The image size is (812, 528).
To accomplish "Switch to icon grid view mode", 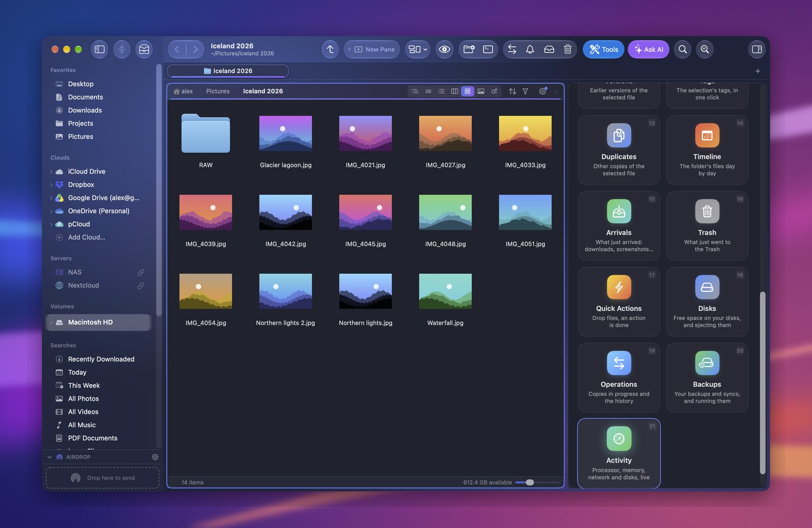I will click(467, 91).
